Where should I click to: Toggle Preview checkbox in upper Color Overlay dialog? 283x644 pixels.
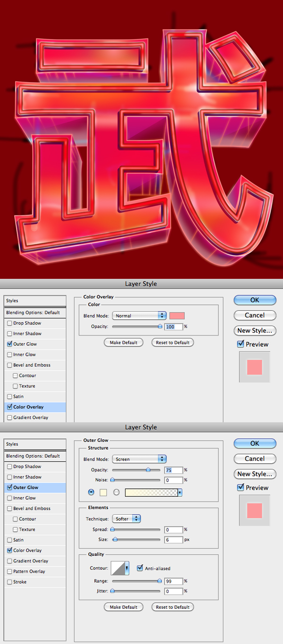click(x=241, y=344)
